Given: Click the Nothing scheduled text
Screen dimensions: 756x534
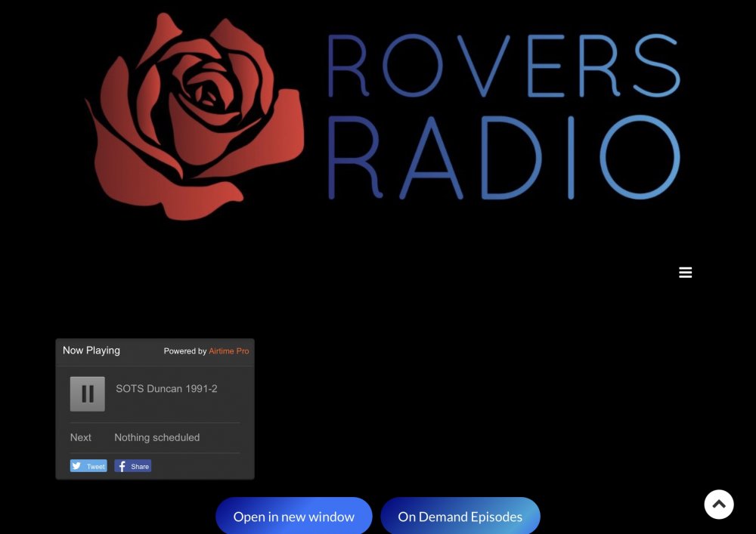Looking at the screenshot, I should (156, 437).
